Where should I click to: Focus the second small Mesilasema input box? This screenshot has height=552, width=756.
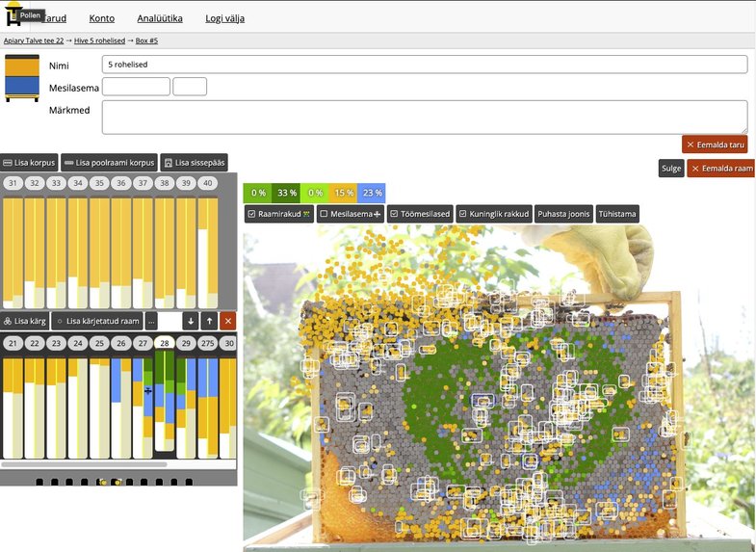click(190, 87)
